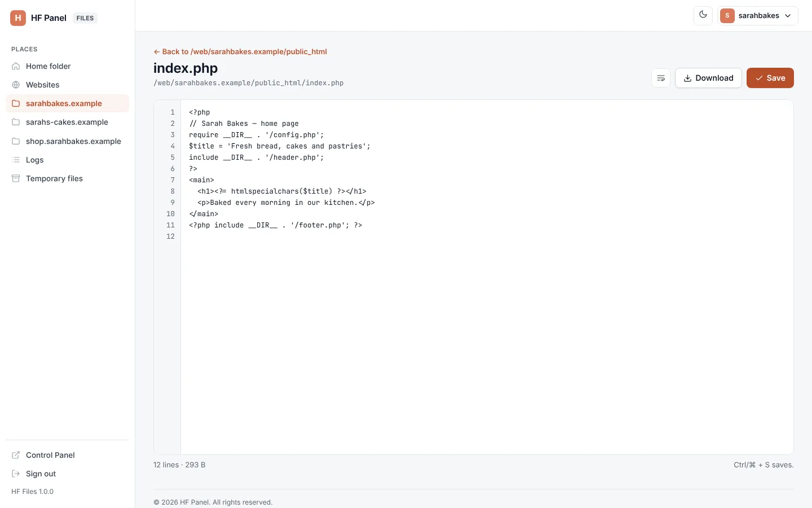Click the HF Files 1.0.0 version text

pyautogui.click(x=33, y=492)
